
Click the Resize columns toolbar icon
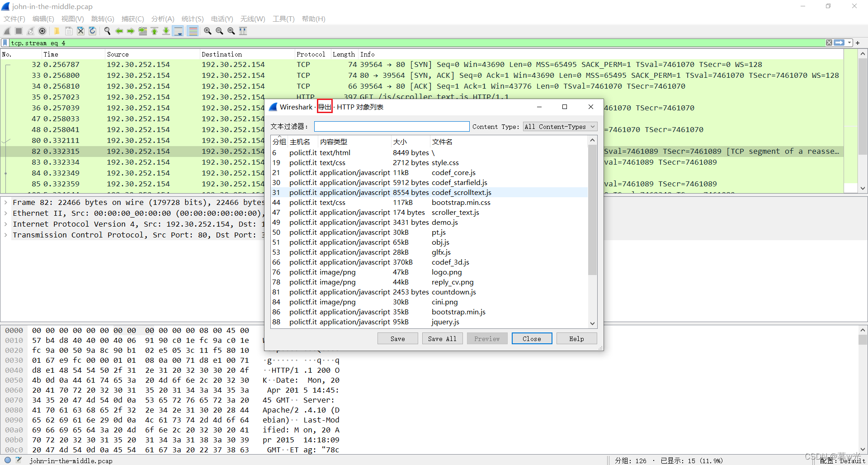pyautogui.click(x=243, y=31)
